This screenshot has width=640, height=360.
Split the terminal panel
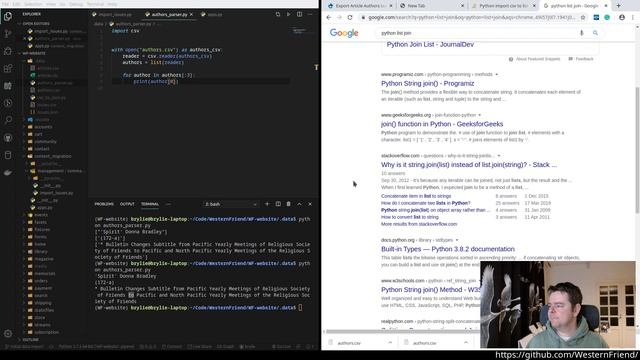(x=278, y=204)
